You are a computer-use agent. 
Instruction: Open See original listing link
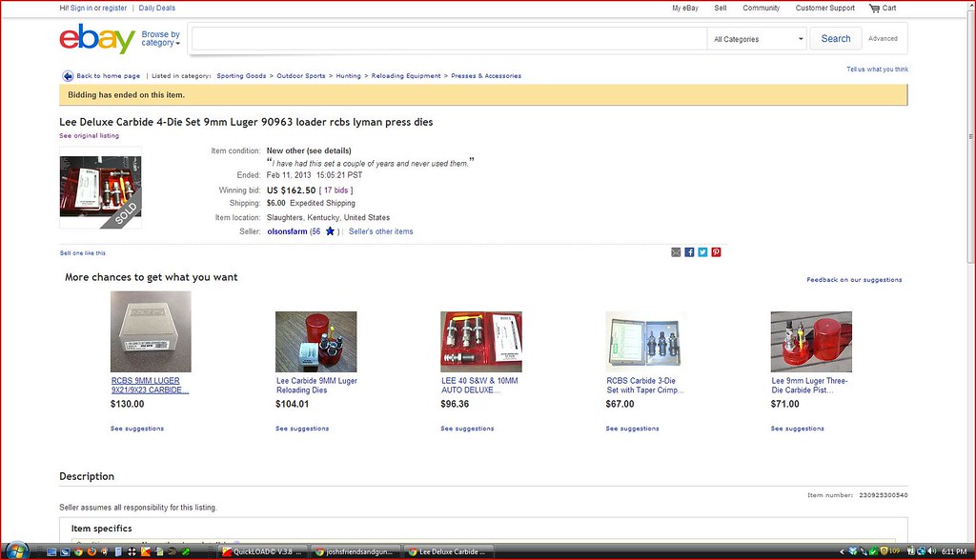click(x=89, y=135)
